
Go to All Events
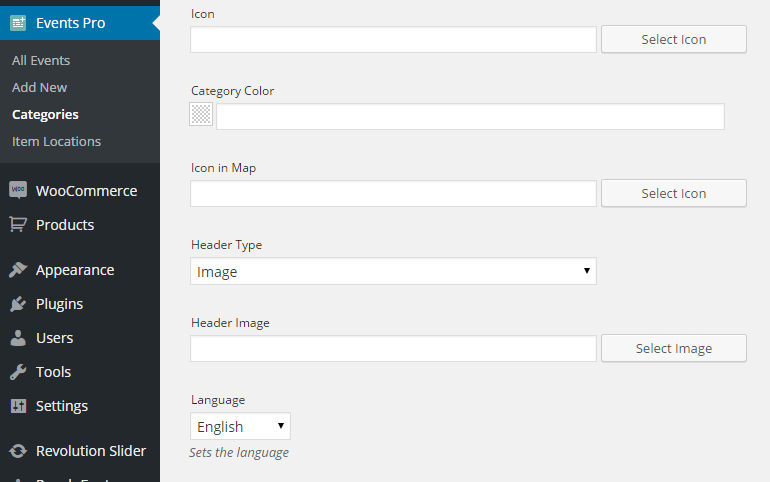pos(41,60)
